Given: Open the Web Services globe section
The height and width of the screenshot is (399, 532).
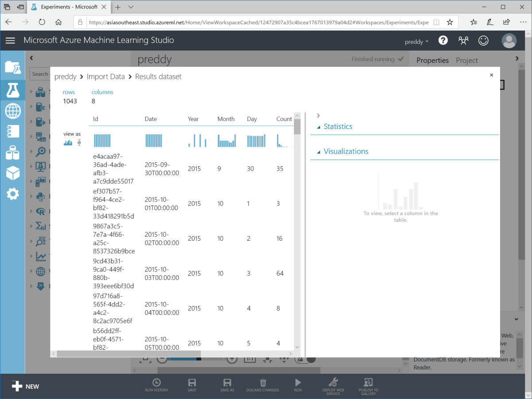Looking at the screenshot, I should [x=12, y=111].
